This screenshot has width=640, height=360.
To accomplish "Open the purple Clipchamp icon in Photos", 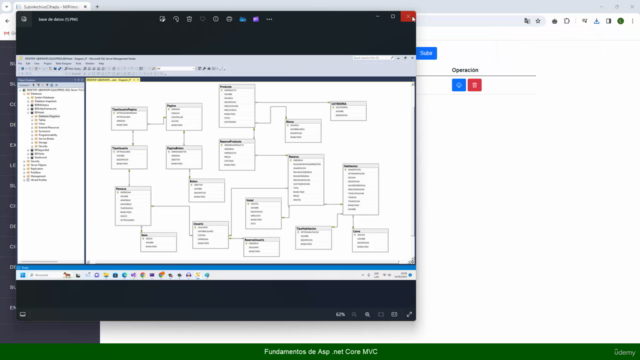I will point(256,19).
